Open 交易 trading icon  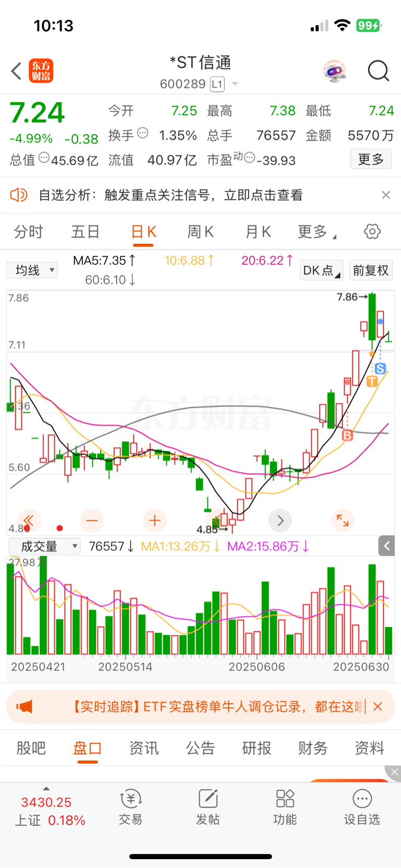131,807
